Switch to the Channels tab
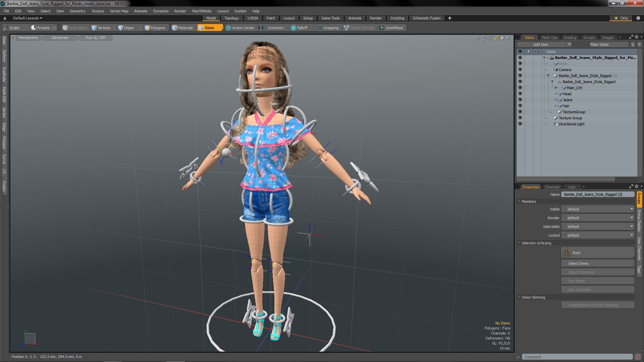The image size is (644, 362). pyautogui.click(x=552, y=187)
